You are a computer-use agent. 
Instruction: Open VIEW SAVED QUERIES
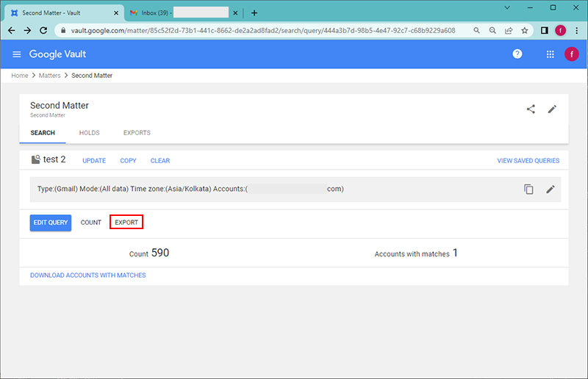click(528, 161)
